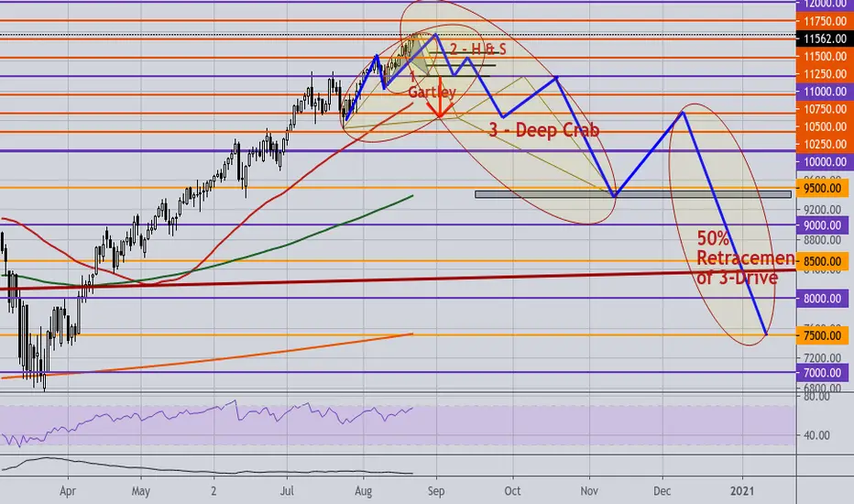Click the 12000.00 price level label

click(x=823, y=4)
